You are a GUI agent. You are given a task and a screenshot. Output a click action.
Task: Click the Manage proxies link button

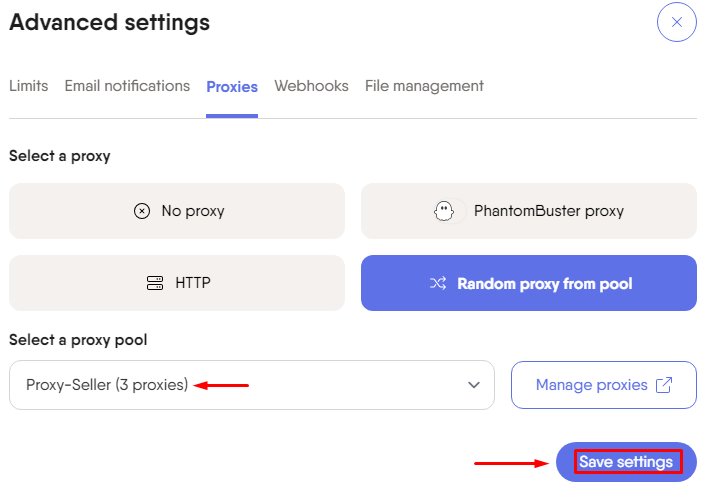click(604, 385)
